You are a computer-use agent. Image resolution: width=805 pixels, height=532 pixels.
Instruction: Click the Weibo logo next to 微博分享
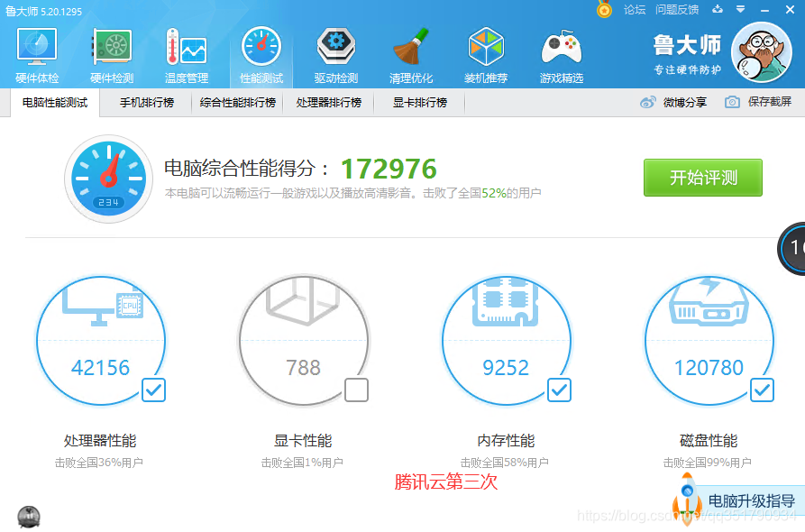[x=648, y=102]
